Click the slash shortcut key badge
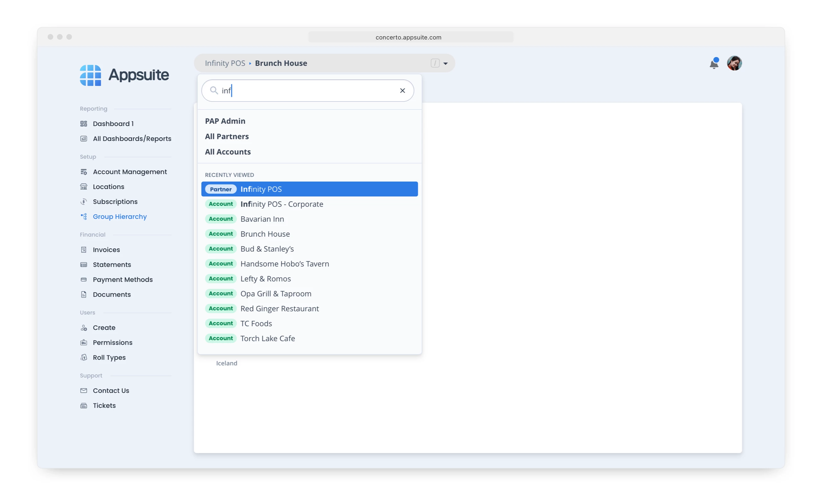This screenshot has width=822, height=504. tap(435, 63)
